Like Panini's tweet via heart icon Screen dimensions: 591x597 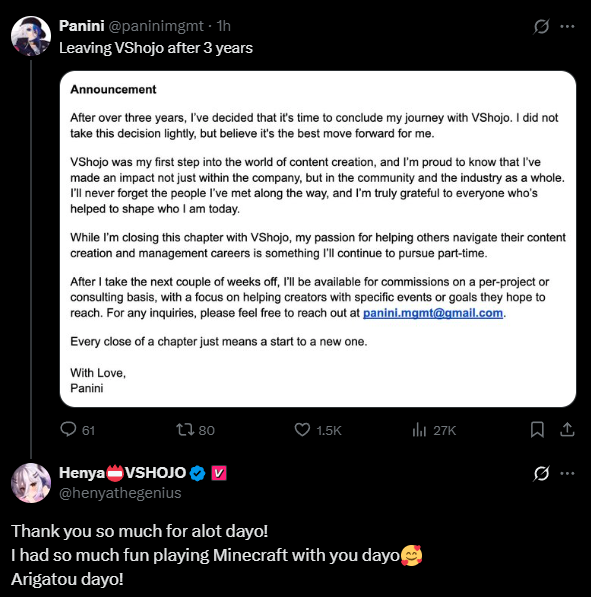(302, 430)
